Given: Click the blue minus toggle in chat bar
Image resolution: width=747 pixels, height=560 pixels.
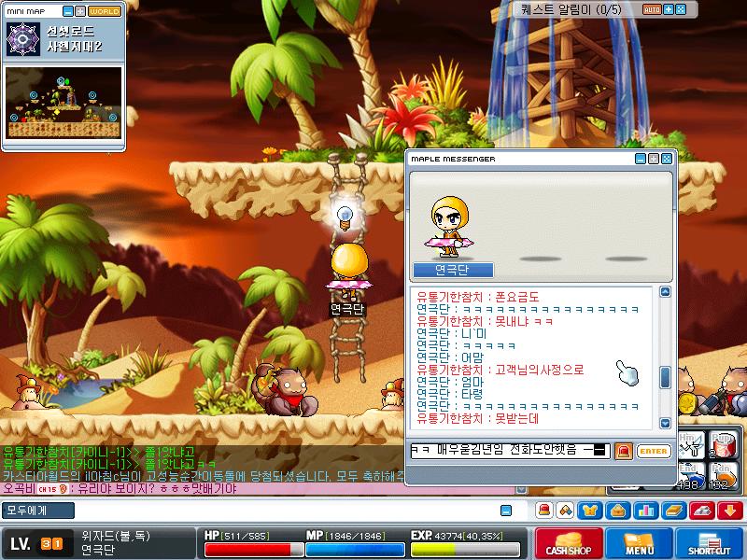Looking at the screenshot, I should coord(506,511).
